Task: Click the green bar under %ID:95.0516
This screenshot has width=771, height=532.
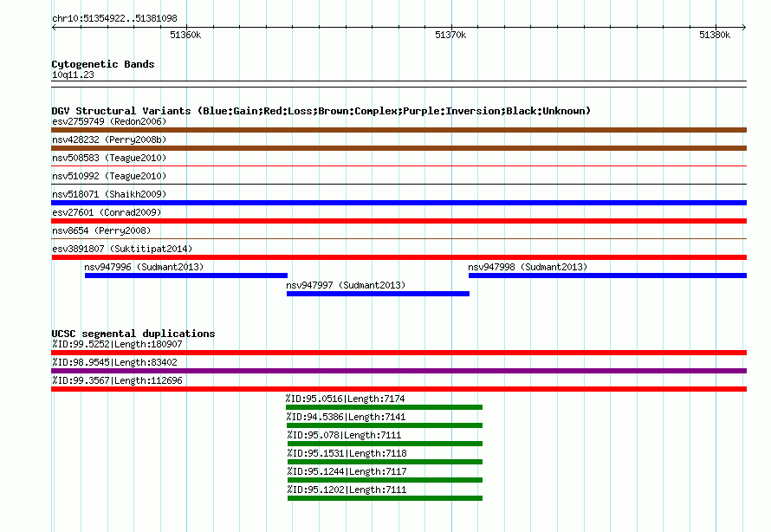Action: coord(384,407)
